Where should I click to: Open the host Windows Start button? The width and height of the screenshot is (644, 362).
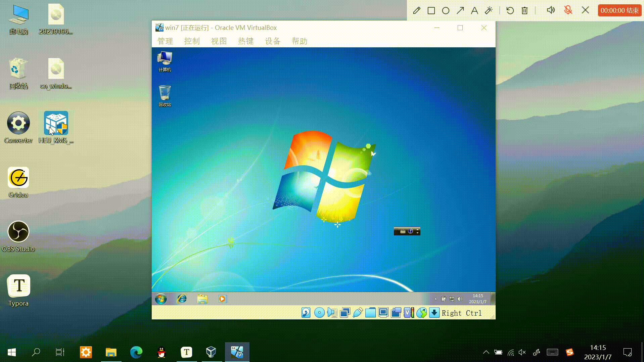coord(12,352)
